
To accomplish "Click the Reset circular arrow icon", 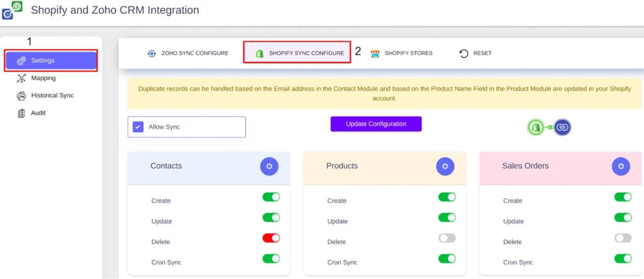I will click(464, 54).
